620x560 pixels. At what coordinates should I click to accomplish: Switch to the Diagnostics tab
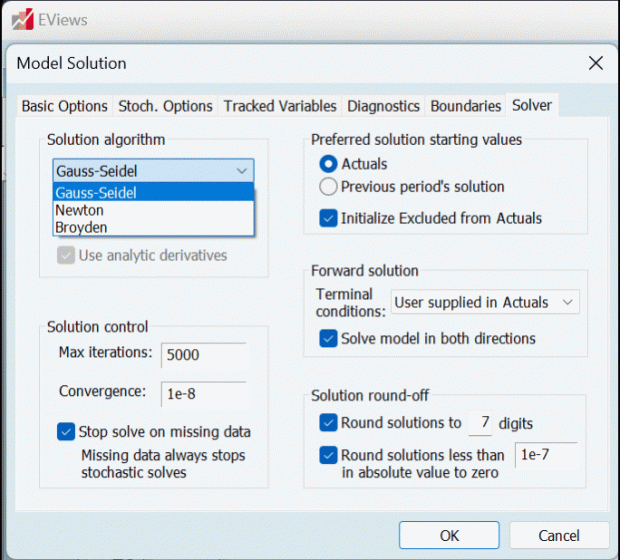click(383, 106)
